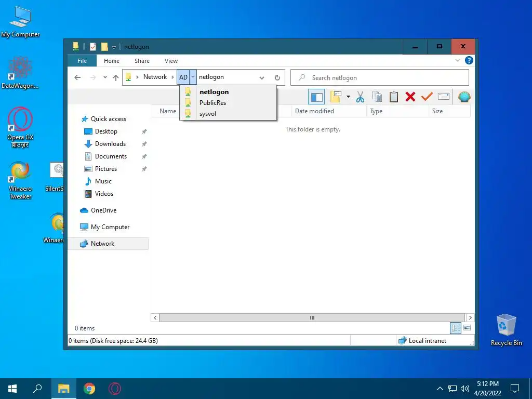Click breadcrumb chevron after Network
Image resolution: width=532 pixels, height=399 pixels.
click(172, 77)
